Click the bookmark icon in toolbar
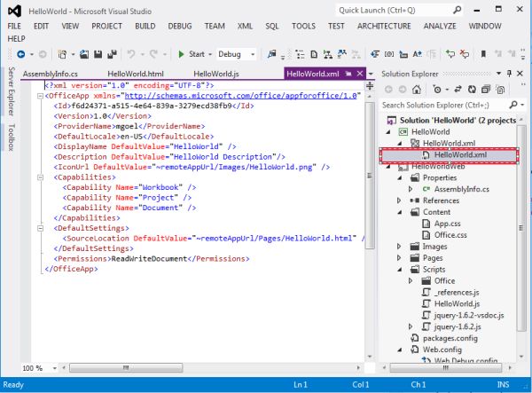The width and height of the screenshot is (532, 393). (483, 54)
